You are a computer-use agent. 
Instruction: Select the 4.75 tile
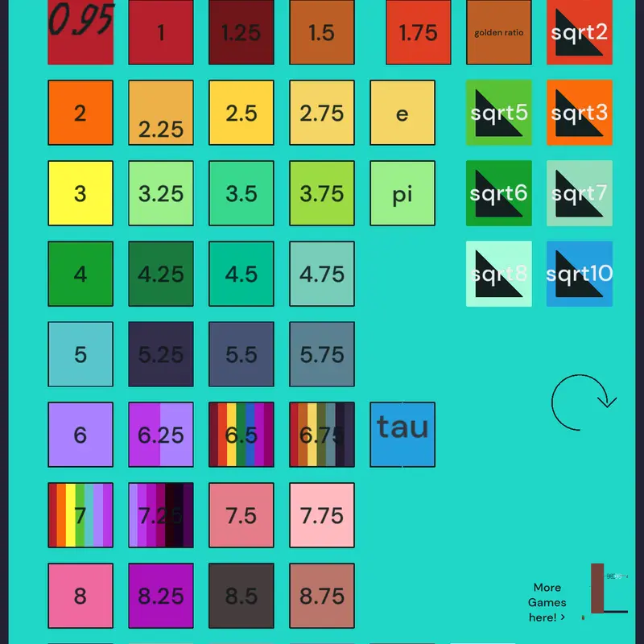322,274
